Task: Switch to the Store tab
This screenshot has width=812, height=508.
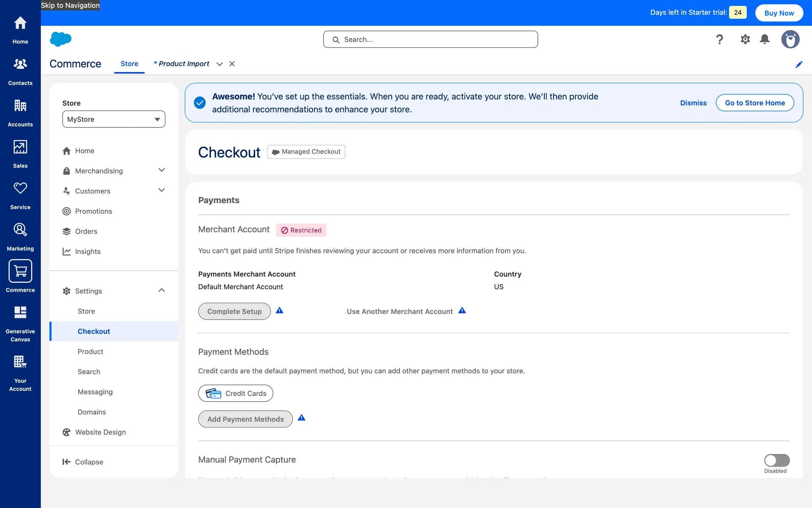Action: click(x=129, y=64)
